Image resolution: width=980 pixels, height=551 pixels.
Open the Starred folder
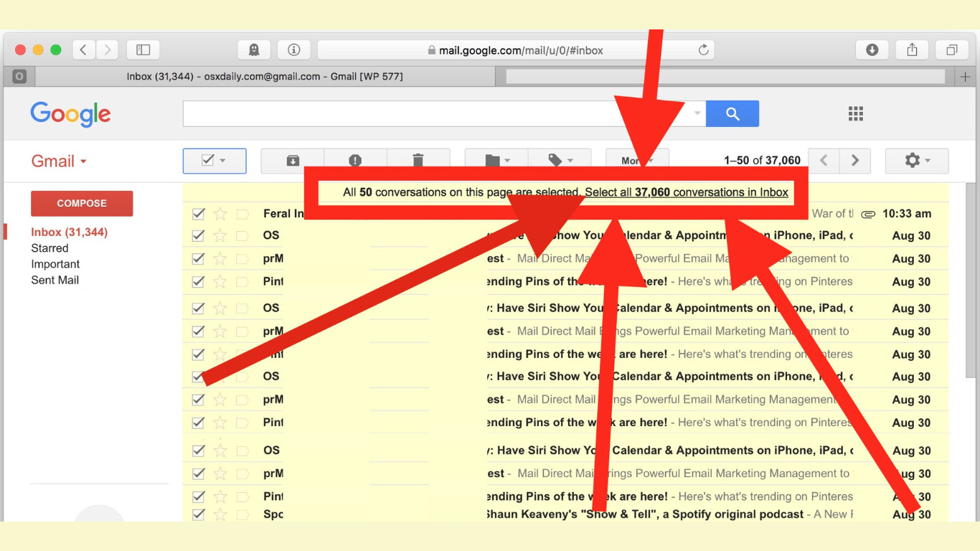[x=50, y=248]
